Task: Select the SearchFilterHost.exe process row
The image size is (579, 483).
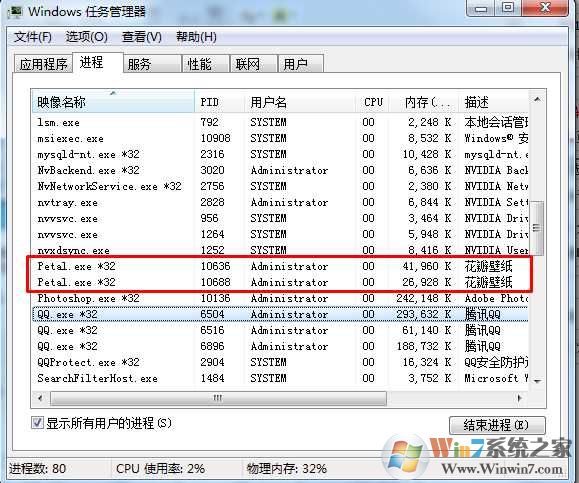Action: point(280,378)
